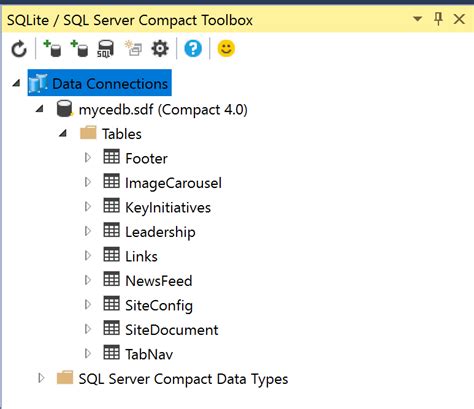Open the toolbox window position dropdown arrow
The width and height of the screenshot is (474, 409).
tap(417, 19)
